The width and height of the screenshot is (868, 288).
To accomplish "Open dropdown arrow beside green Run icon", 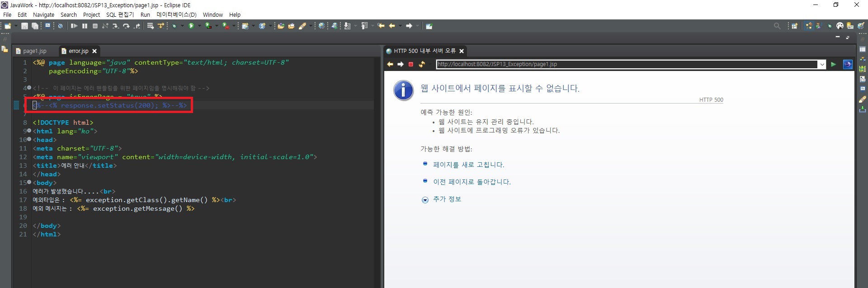I will [199, 26].
